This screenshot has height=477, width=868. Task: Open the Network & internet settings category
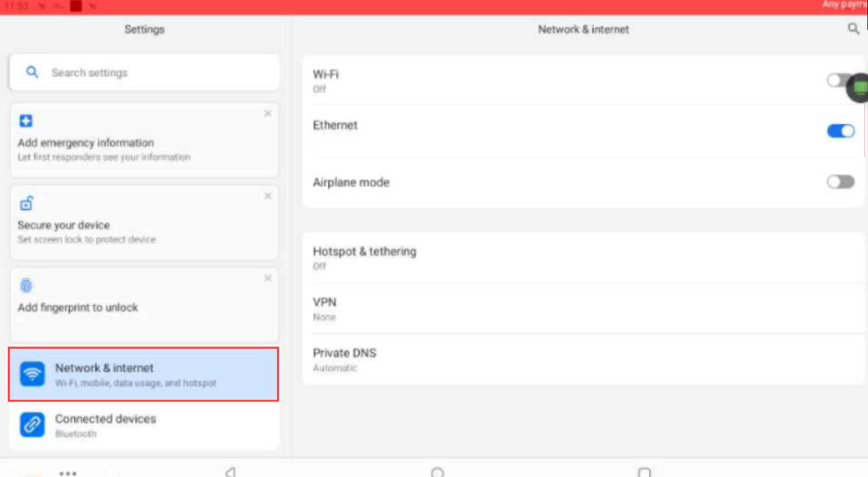[x=143, y=374]
